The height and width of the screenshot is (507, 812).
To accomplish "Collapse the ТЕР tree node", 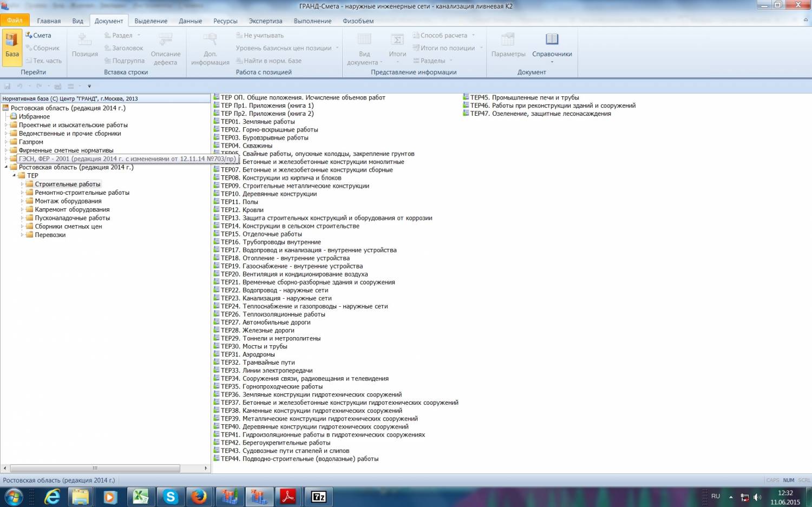I will point(15,175).
